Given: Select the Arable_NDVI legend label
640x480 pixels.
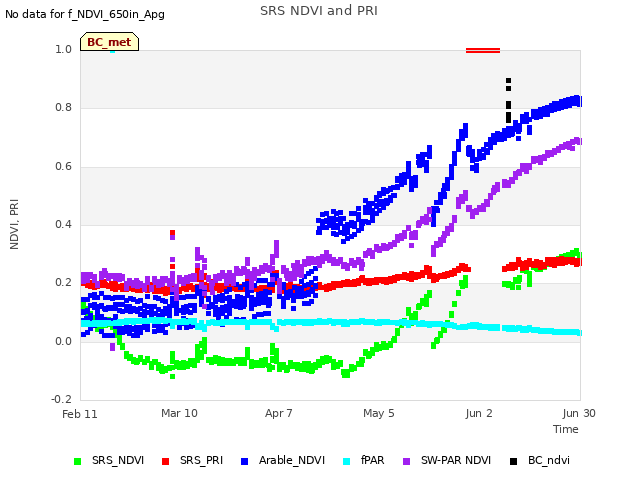Looking at the screenshot, I should point(292,460).
